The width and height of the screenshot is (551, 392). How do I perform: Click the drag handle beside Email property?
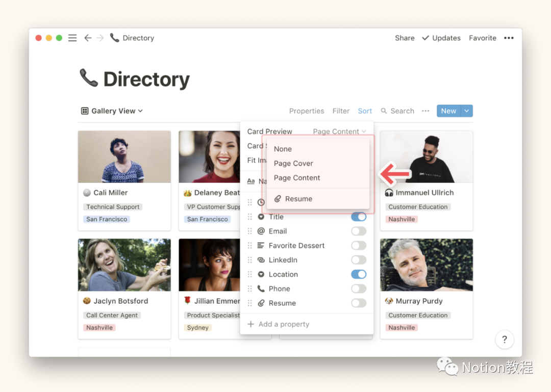(x=250, y=231)
